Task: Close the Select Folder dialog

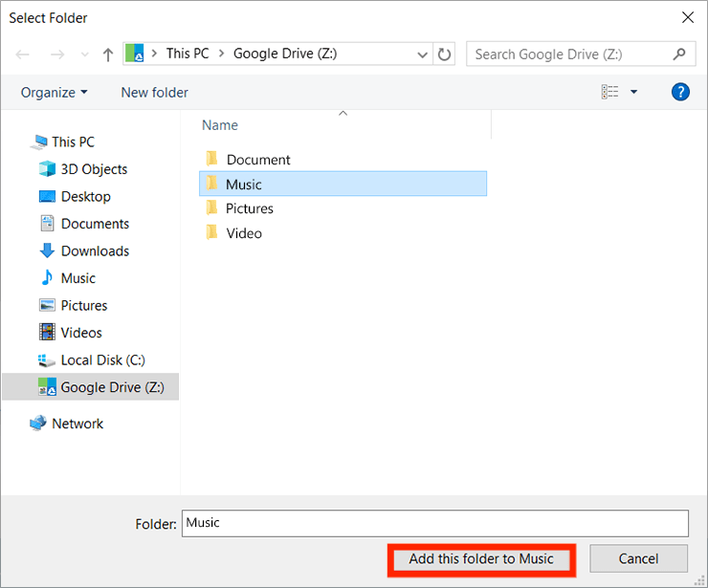Action: 688,17
